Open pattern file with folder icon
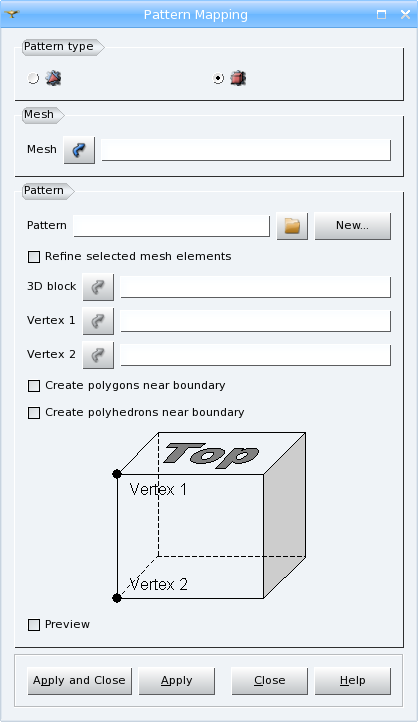418x722 pixels. tap(292, 226)
